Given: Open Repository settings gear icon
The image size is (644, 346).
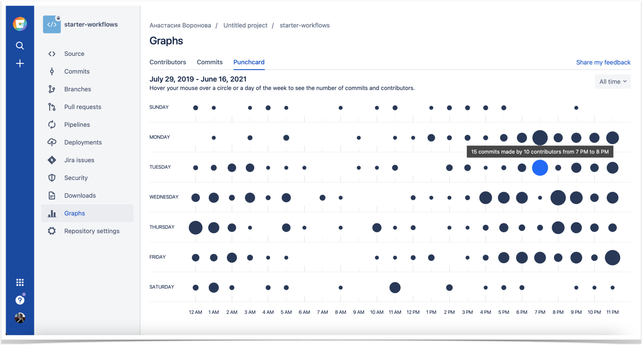Looking at the screenshot, I should click(52, 231).
